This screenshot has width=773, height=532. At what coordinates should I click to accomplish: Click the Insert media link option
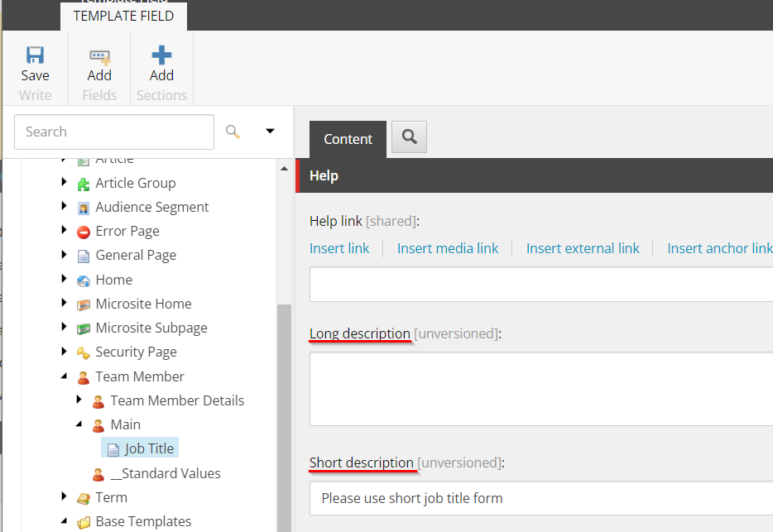tap(448, 248)
